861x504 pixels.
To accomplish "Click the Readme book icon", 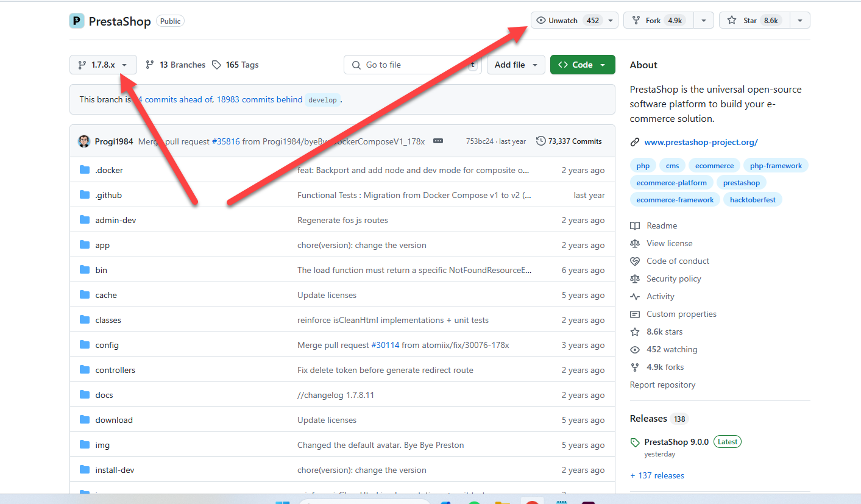I will 635,225.
